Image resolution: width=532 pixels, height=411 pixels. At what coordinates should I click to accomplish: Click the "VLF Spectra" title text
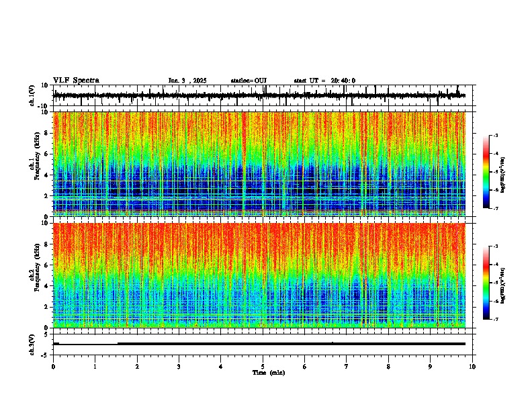point(76,81)
